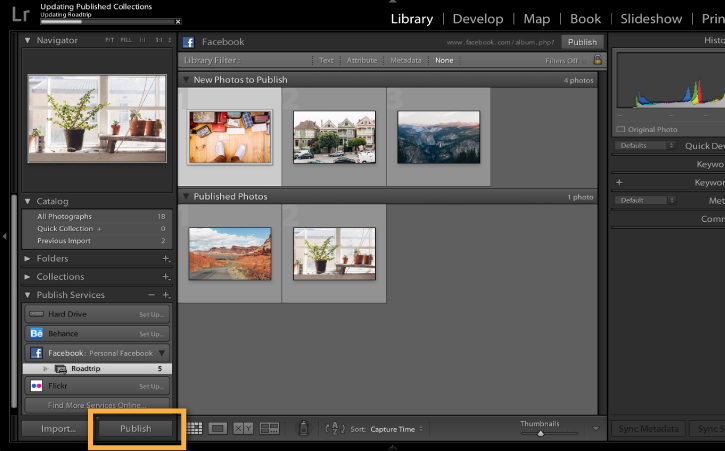
Task: Select Victorian houses photo thumbnail
Action: (x=334, y=137)
